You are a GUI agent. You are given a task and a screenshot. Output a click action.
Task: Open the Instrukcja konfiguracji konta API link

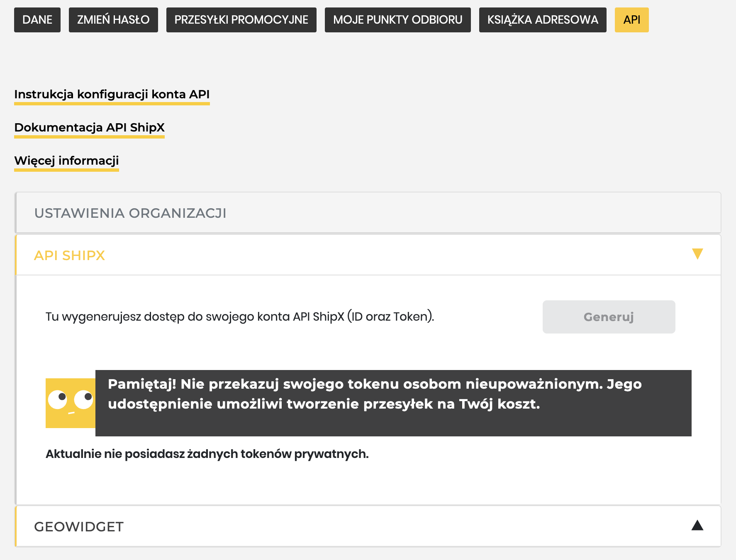(x=112, y=95)
